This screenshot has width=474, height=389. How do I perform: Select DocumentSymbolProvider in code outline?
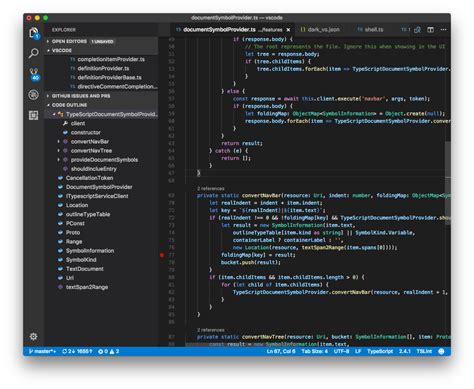click(99, 187)
